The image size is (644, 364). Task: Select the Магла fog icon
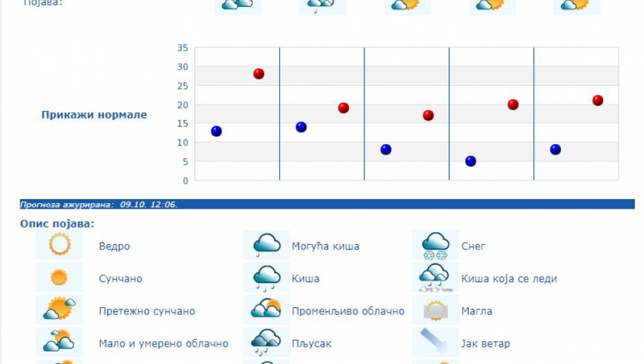[436, 310]
